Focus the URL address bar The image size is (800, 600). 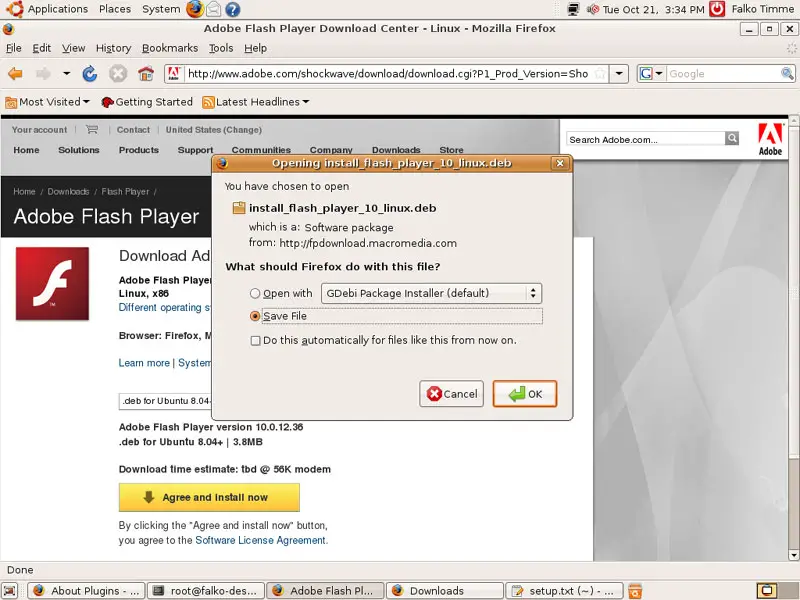388,74
